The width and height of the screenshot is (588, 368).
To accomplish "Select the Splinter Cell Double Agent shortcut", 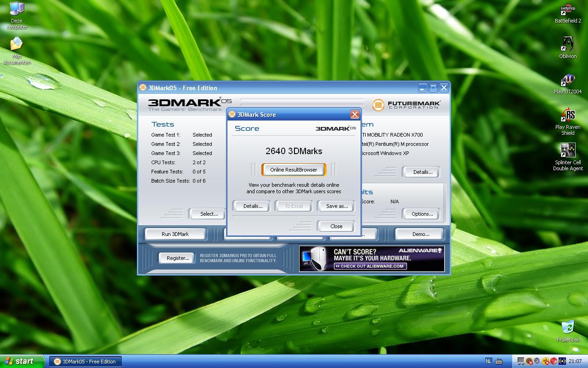I will point(568,157).
